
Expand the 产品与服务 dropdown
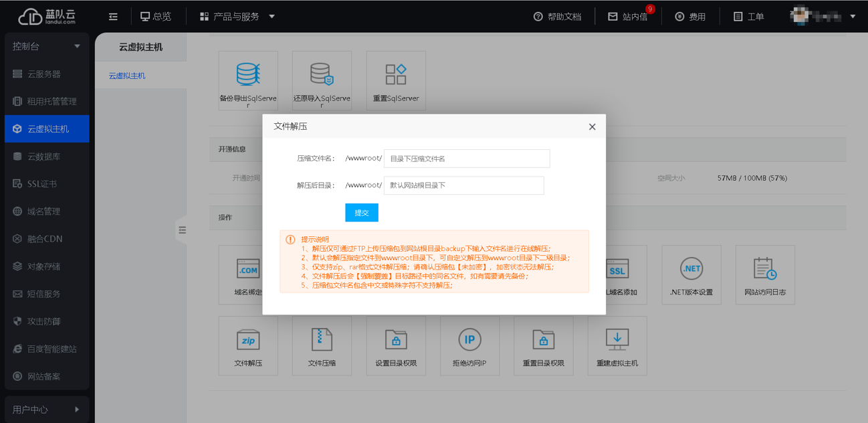click(235, 16)
